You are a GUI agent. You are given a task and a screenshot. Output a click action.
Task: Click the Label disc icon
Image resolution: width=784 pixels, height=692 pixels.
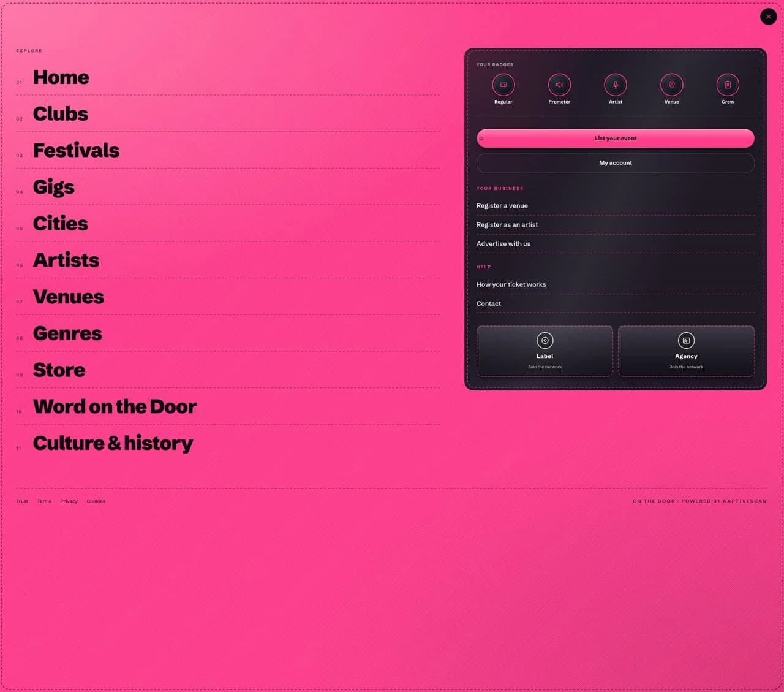click(545, 340)
